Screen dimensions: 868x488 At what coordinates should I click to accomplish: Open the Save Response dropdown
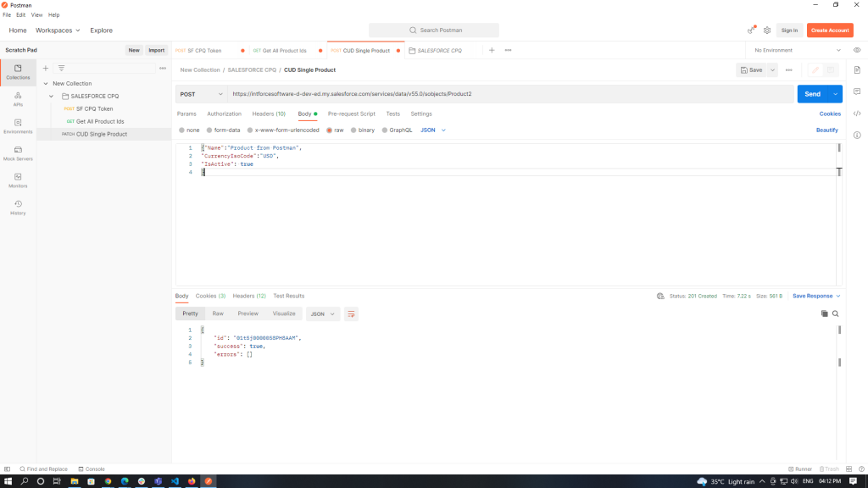(x=816, y=296)
